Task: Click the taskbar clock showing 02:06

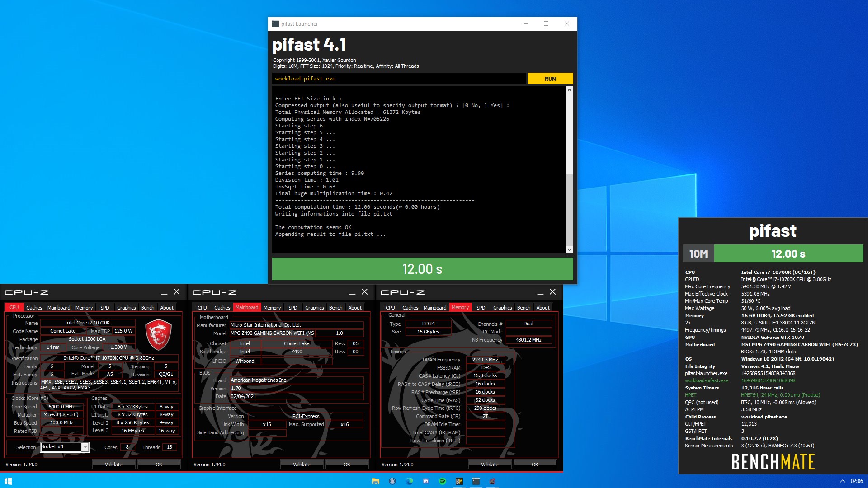Action: point(857,481)
